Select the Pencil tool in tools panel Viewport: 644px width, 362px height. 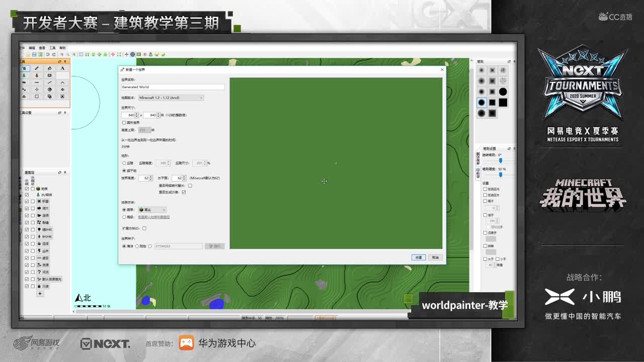click(x=37, y=68)
